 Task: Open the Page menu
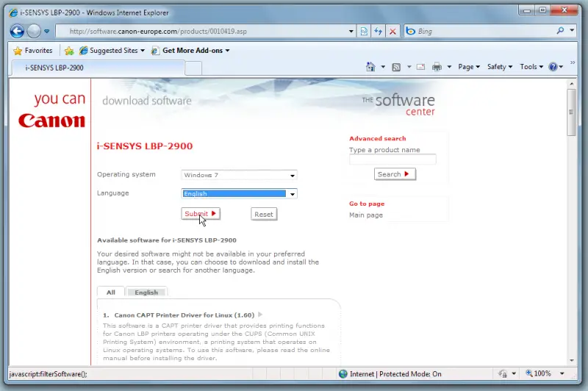pos(469,67)
